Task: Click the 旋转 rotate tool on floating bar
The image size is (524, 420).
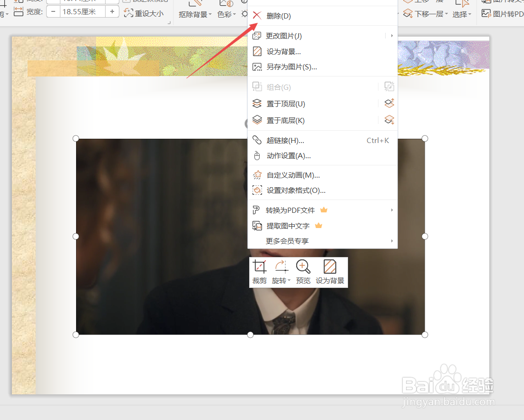Action: click(281, 272)
